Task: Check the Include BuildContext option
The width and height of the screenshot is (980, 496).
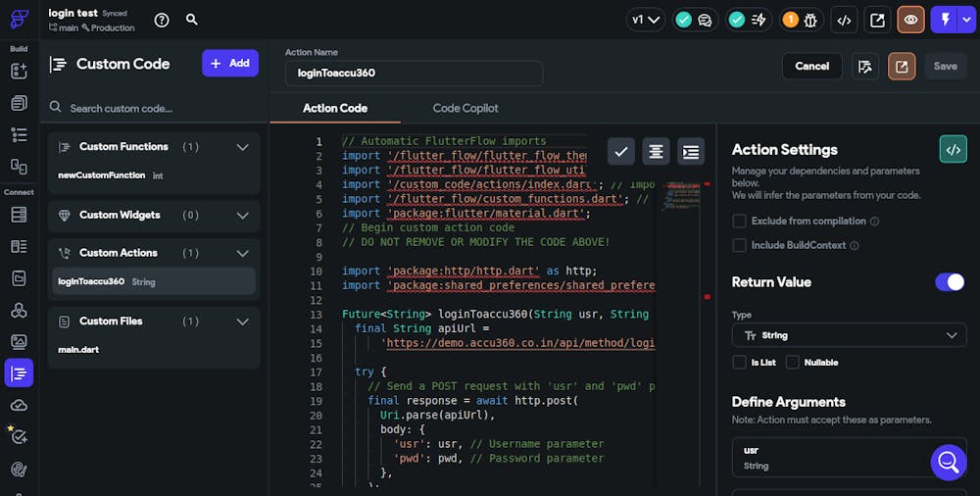Action: coord(740,245)
